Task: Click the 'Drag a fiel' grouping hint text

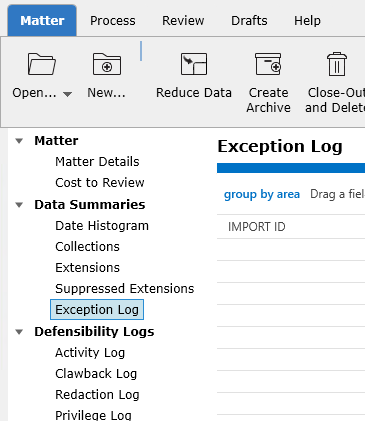Action: (x=337, y=194)
